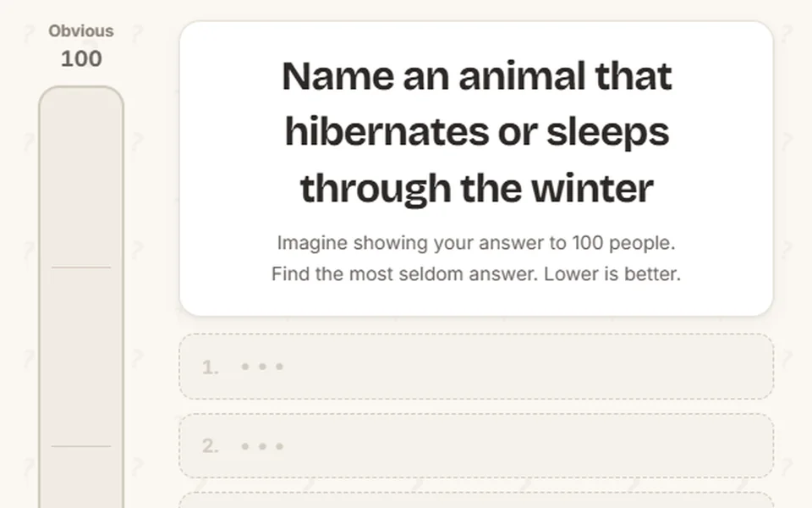Click the "hibernates or sleeps" heading line
The image size is (812, 508).
[x=477, y=132]
